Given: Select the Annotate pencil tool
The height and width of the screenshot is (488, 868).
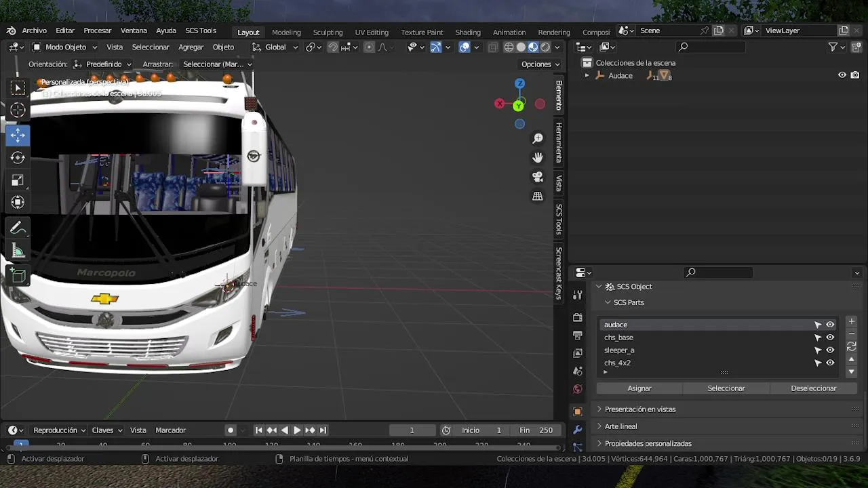Looking at the screenshot, I should tap(18, 228).
